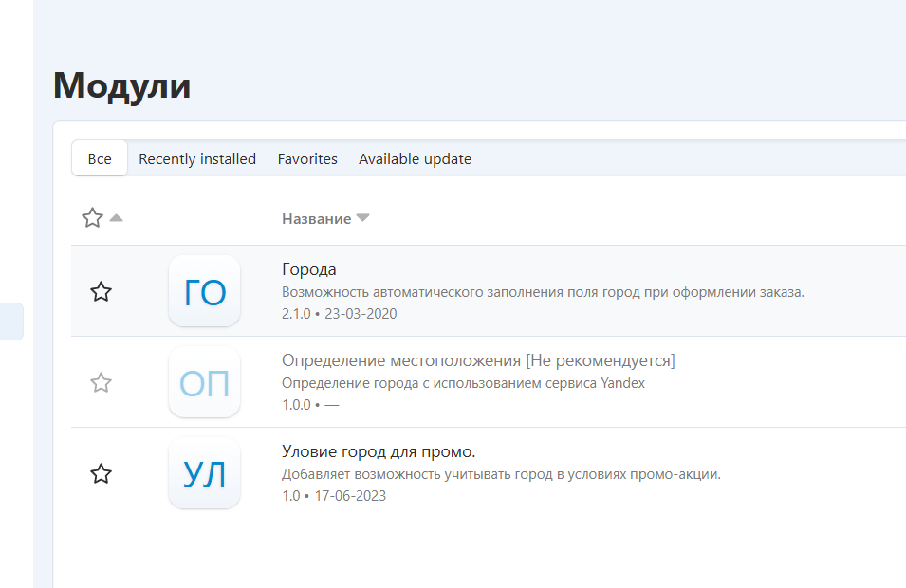Toggle favorite star for Уловие город для промо
The height and width of the screenshot is (588, 906).
[x=101, y=473]
